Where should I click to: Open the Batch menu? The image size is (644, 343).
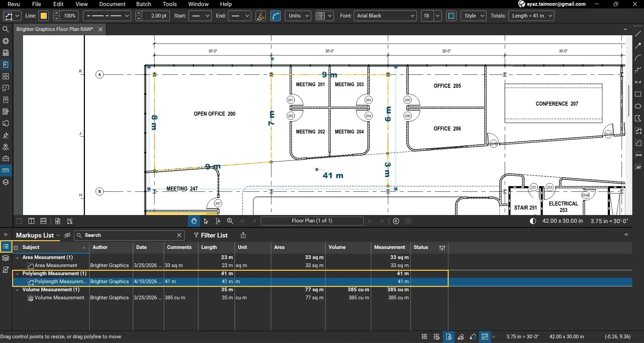pyautogui.click(x=143, y=4)
